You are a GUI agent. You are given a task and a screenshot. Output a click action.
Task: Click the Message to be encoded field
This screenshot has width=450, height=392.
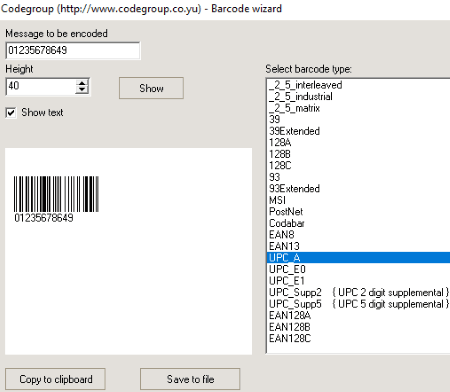coord(73,51)
